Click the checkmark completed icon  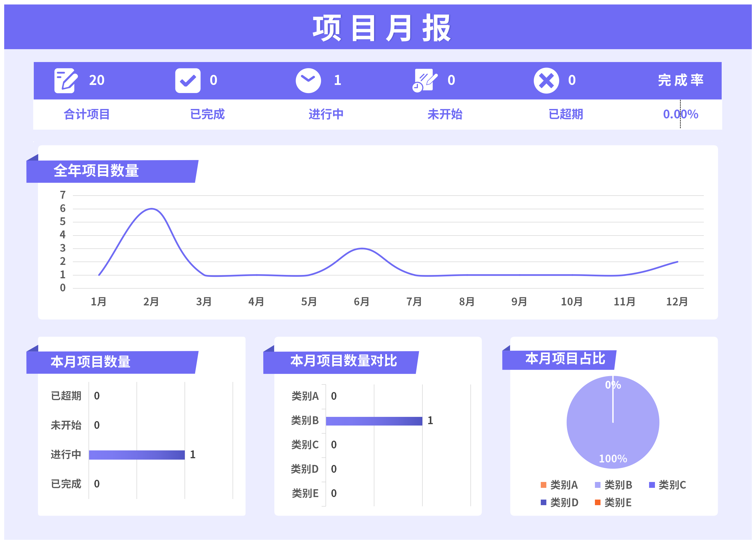tap(188, 80)
